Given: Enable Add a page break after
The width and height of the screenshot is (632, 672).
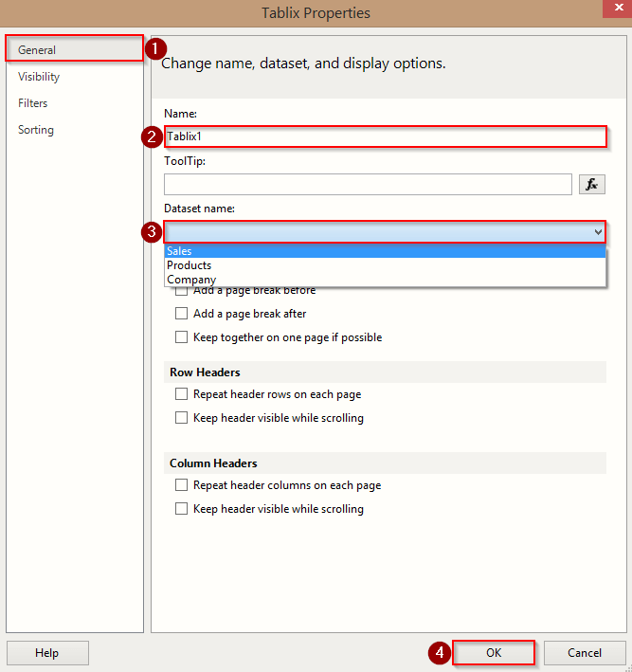Looking at the screenshot, I should point(181,314).
